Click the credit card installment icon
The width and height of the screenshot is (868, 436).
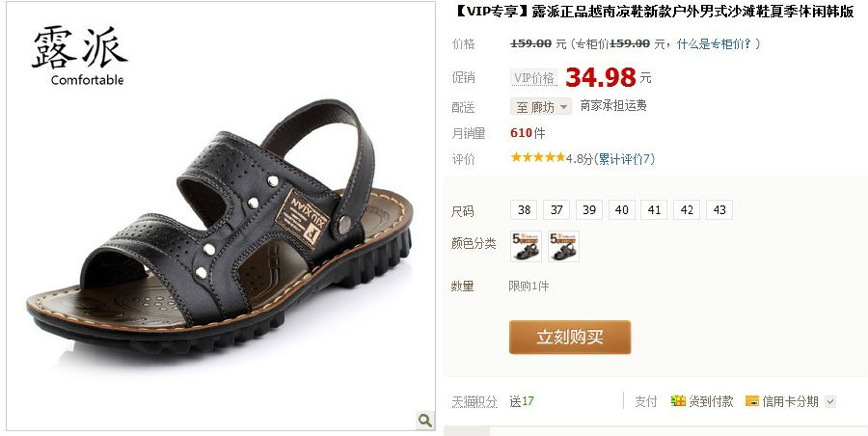[751, 401]
